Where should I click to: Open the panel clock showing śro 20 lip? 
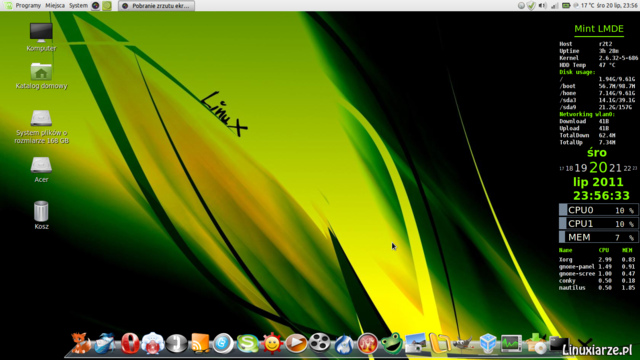coord(617,6)
